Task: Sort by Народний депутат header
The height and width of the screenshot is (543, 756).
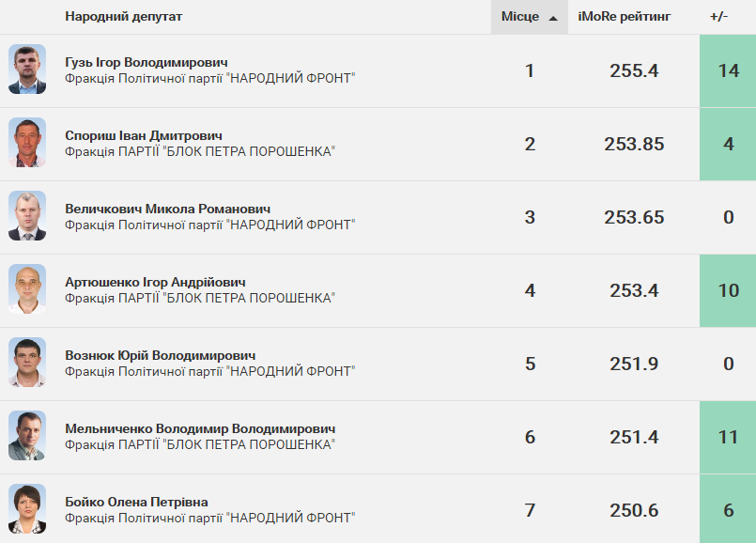Action: coord(123,16)
